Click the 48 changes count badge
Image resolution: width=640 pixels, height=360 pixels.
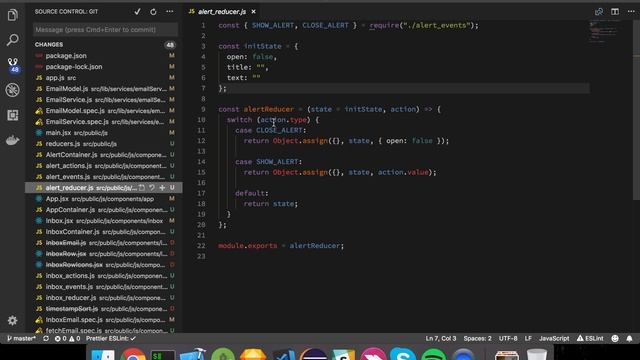click(170, 45)
